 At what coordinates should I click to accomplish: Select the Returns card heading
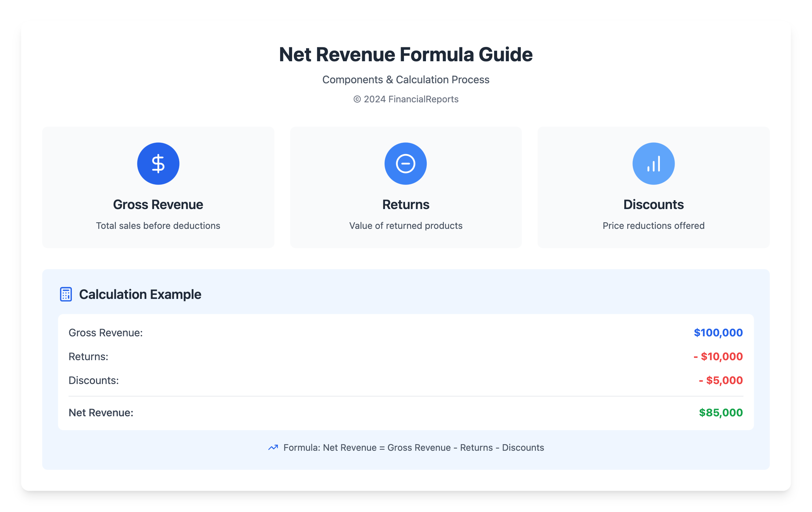(405, 205)
